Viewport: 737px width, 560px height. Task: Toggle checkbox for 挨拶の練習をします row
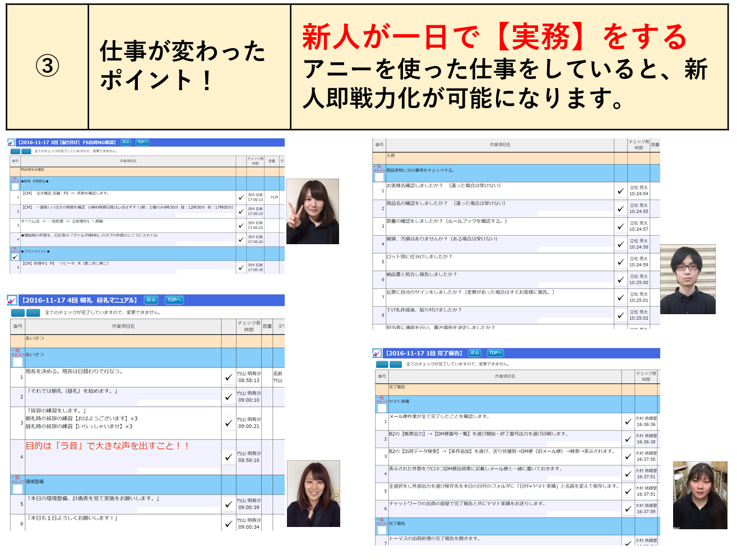[x=229, y=423]
